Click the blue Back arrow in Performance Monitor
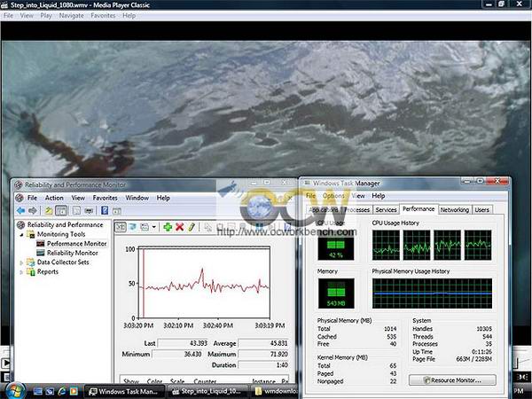 [x=20, y=211]
